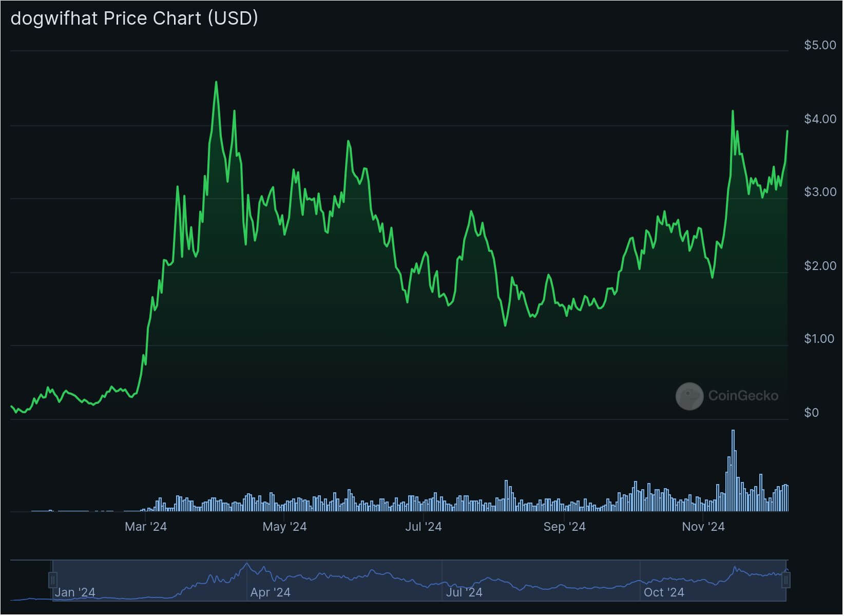Click the dogwifhat Price Chart title
844x616 pixels.
tap(135, 18)
